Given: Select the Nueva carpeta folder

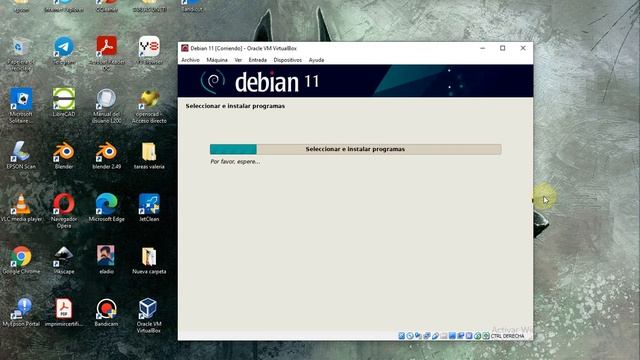Looking at the screenshot, I should pyautogui.click(x=149, y=260).
